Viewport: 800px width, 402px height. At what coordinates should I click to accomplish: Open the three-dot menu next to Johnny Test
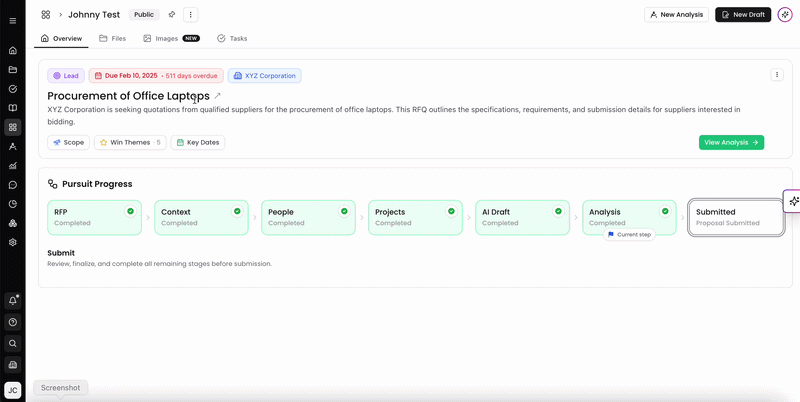pos(191,15)
